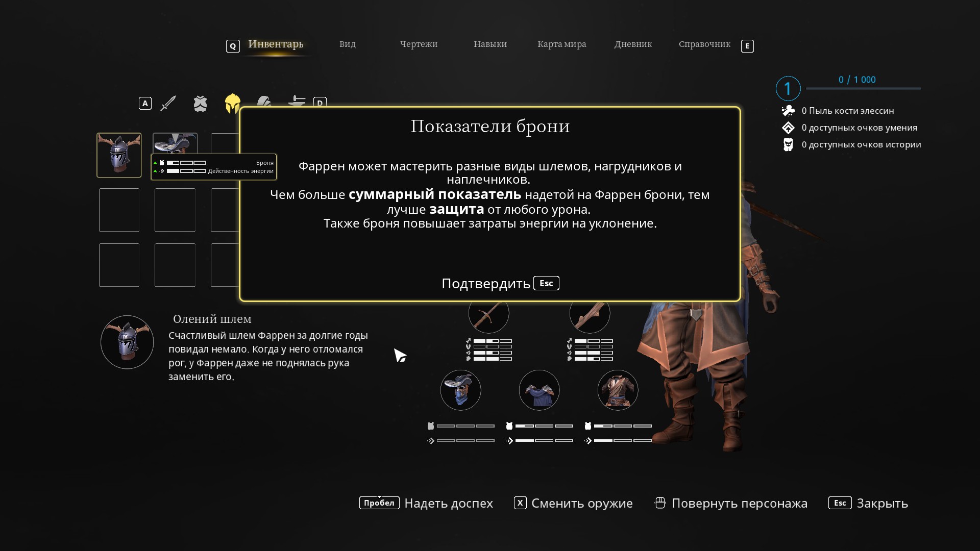Click the level 1 circle indicator

(788, 89)
